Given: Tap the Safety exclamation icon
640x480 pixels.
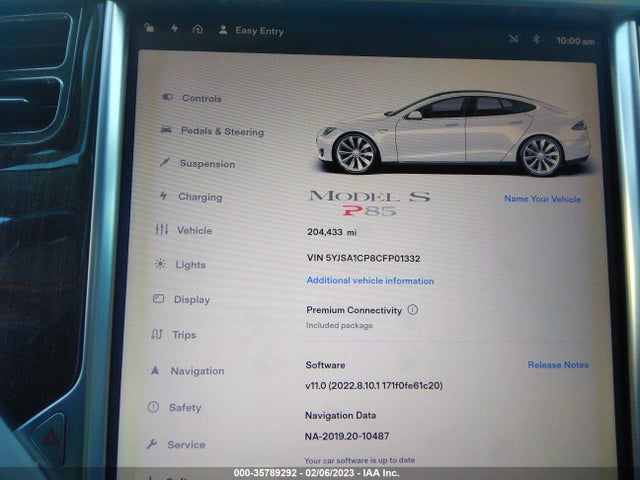Looking at the screenshot, I should point(153,407).
